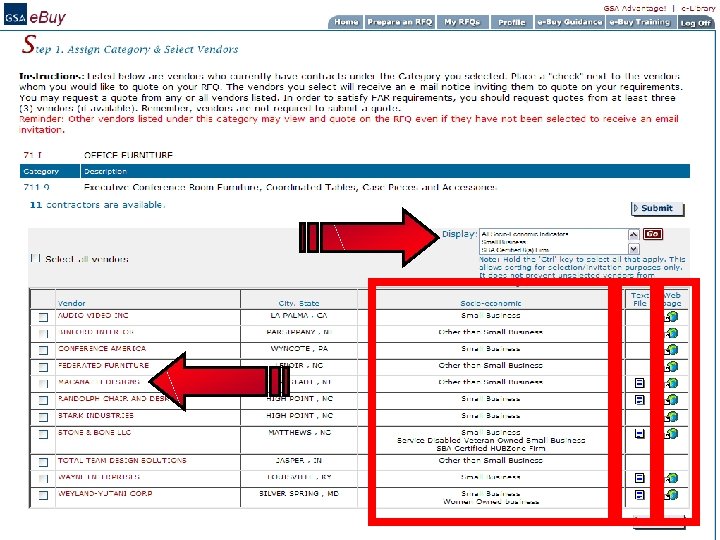Click the GSA eBuy logo
Screen dimensions: 720x540
(x=35, y=17)
